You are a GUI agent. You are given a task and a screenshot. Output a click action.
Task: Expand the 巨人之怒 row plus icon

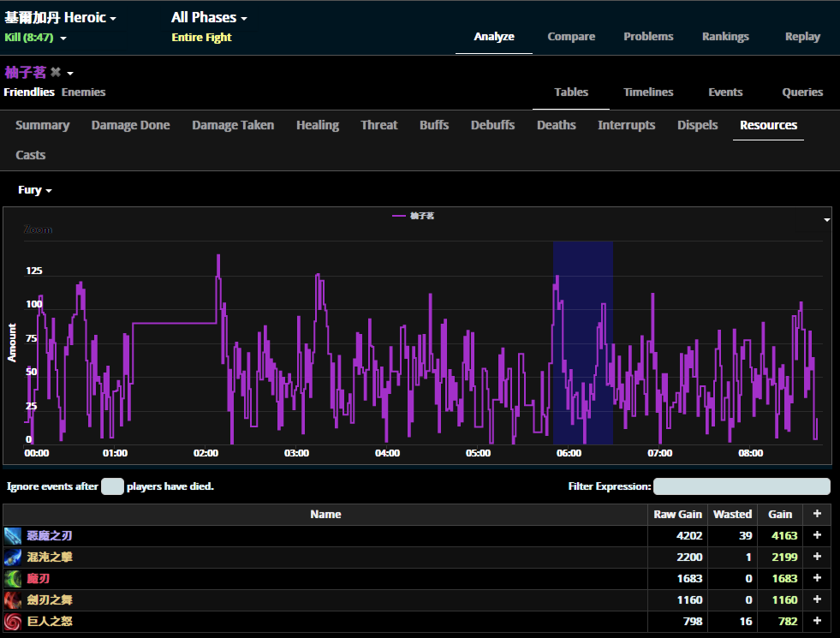817,621
